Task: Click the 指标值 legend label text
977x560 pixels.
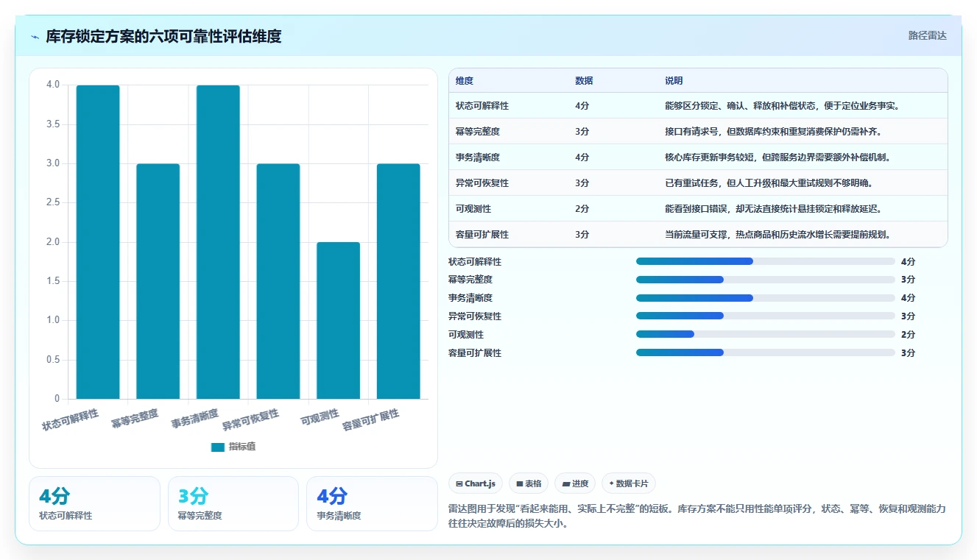Action: point(242,447)
